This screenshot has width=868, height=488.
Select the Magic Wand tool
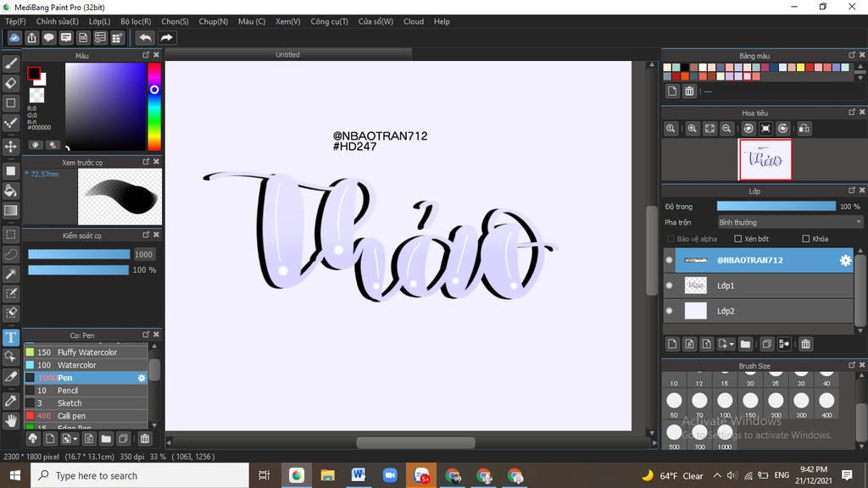[10, 274]
